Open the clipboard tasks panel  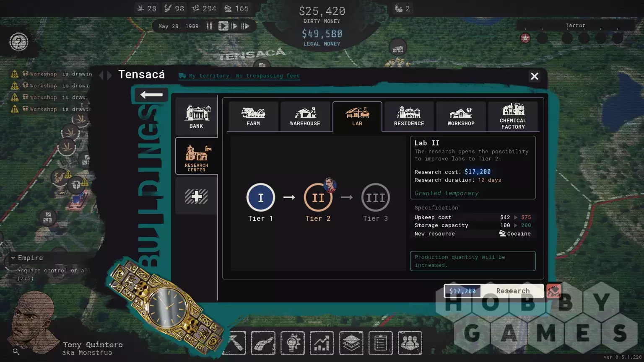point(380,343)
